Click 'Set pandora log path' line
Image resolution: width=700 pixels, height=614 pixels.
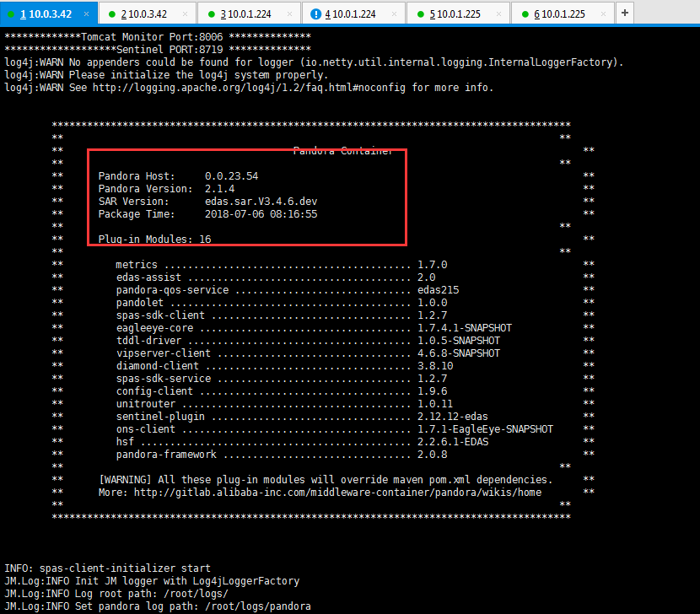(x=158, y=606)
